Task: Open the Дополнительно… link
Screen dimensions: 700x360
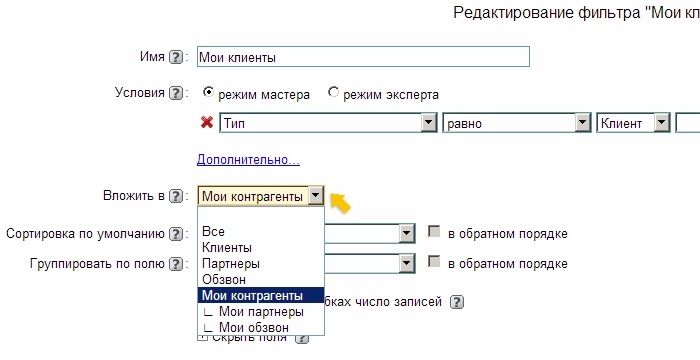Action: 248,159
